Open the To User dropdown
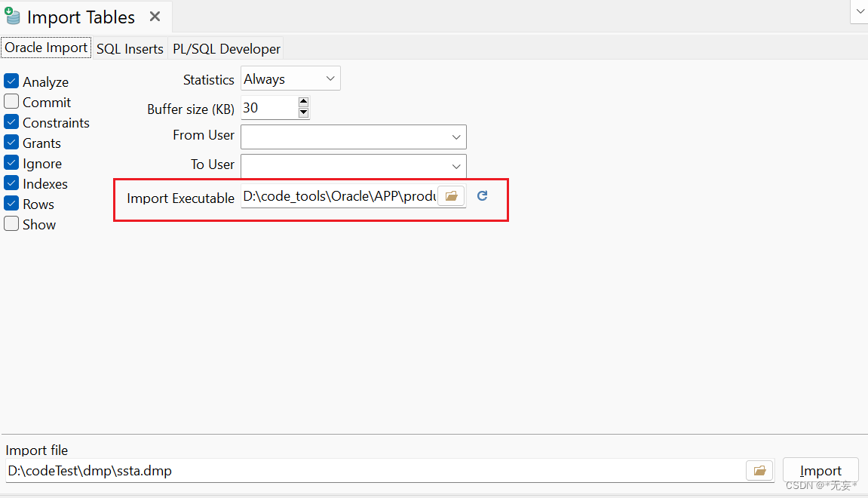This screenshot has width=868, height=498. pos(455,166)
